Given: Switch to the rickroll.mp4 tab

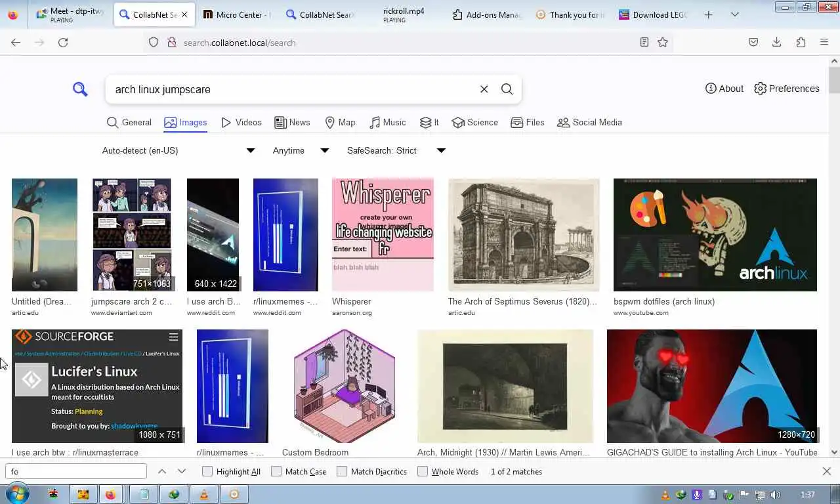Looking at the screenshot, I should pos(403,14).
